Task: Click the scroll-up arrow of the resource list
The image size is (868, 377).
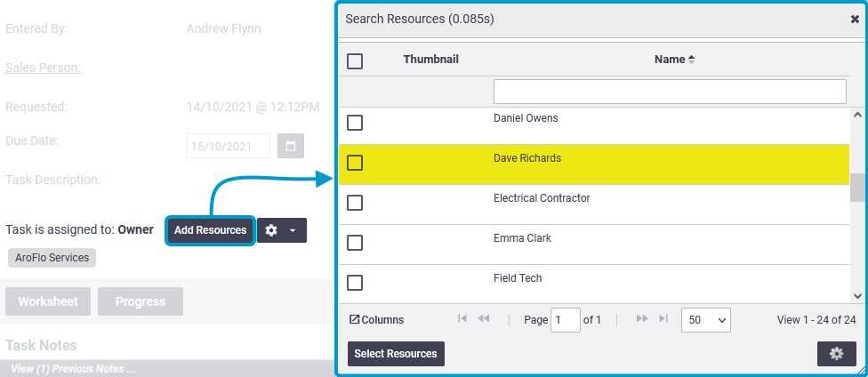Action: tap(858, 116)
